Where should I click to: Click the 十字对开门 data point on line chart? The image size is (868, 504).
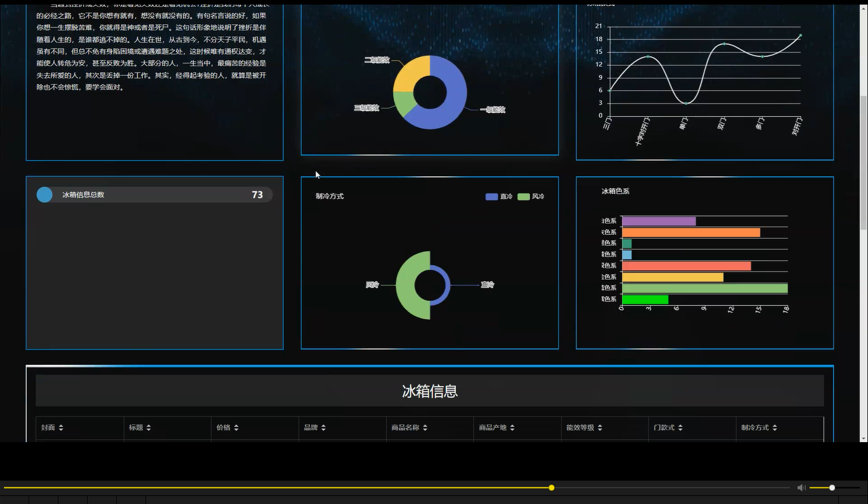pyautogui.click(x=648, y=56)
